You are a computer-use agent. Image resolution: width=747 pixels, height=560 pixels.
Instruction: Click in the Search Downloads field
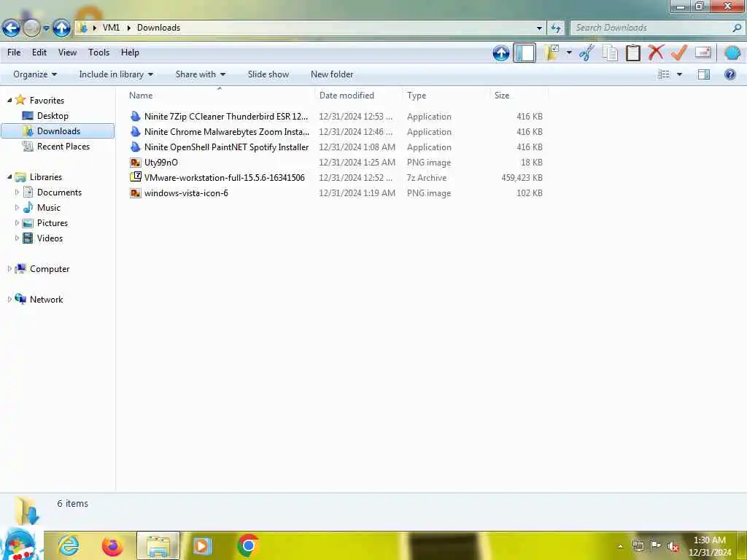click(650, 28)
